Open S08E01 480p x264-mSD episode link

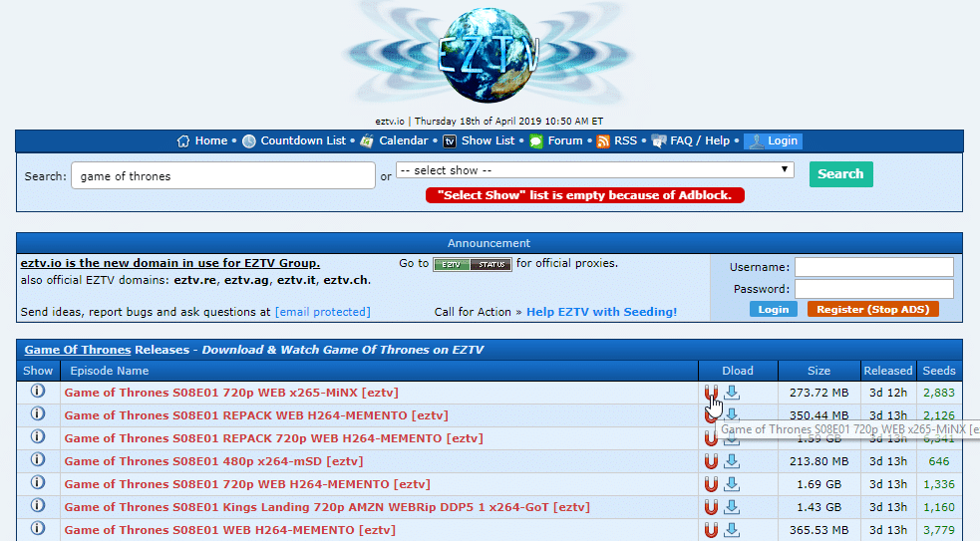(x=213, y=461)
